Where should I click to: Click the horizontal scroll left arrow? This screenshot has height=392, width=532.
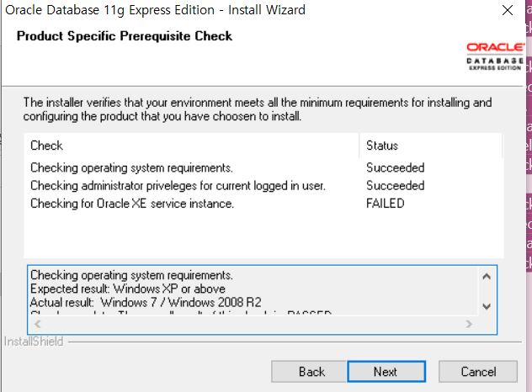(x=37, y=324)
